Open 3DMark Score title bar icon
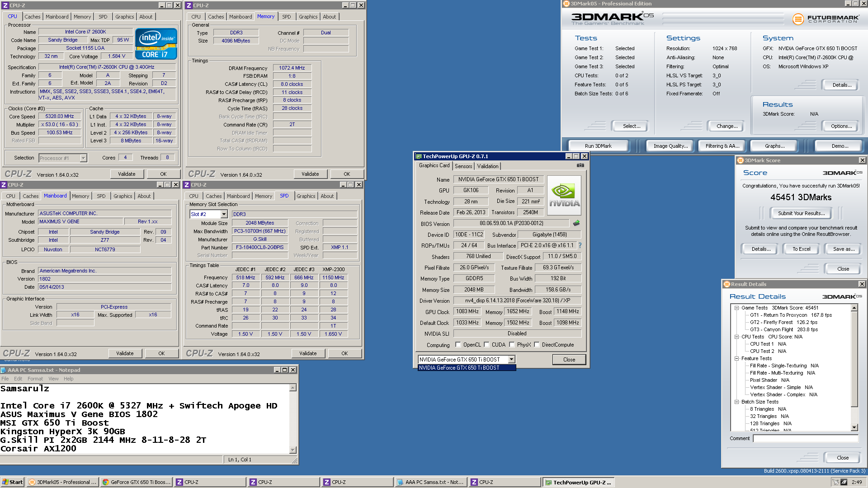 [x=741, y=160]
